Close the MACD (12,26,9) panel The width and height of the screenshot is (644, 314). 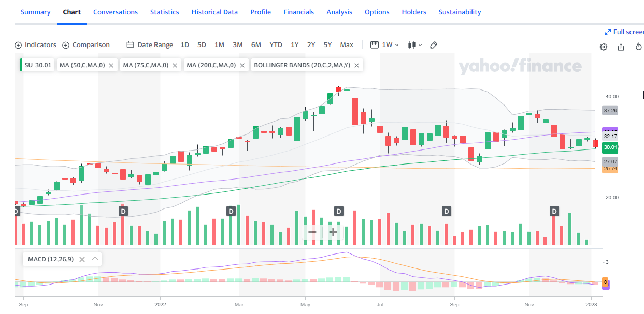click(82, 260)
